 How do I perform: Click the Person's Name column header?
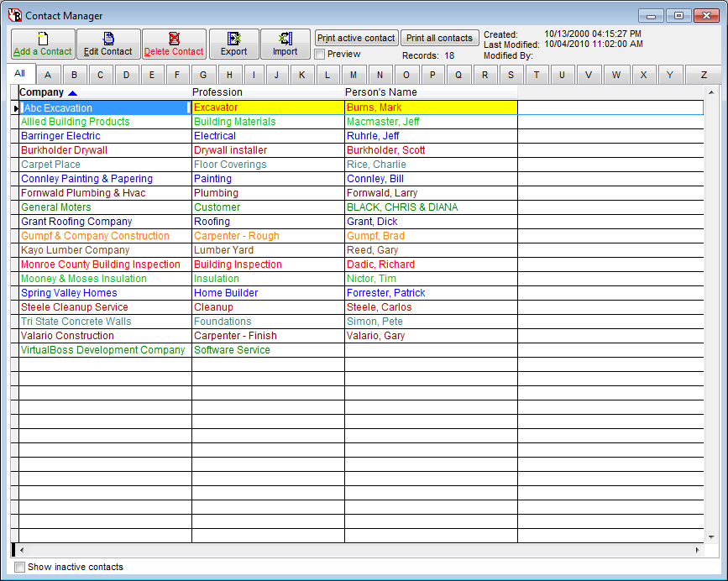(381, 92)
